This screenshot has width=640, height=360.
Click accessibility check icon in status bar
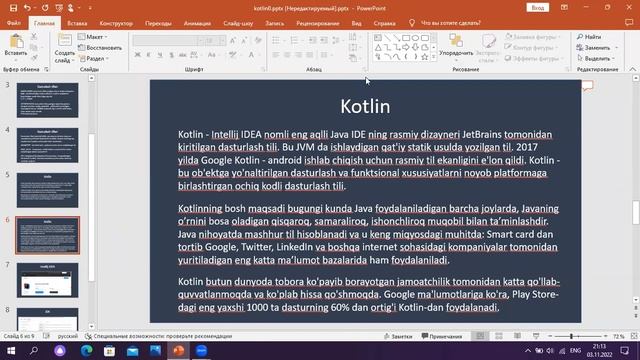88,336
